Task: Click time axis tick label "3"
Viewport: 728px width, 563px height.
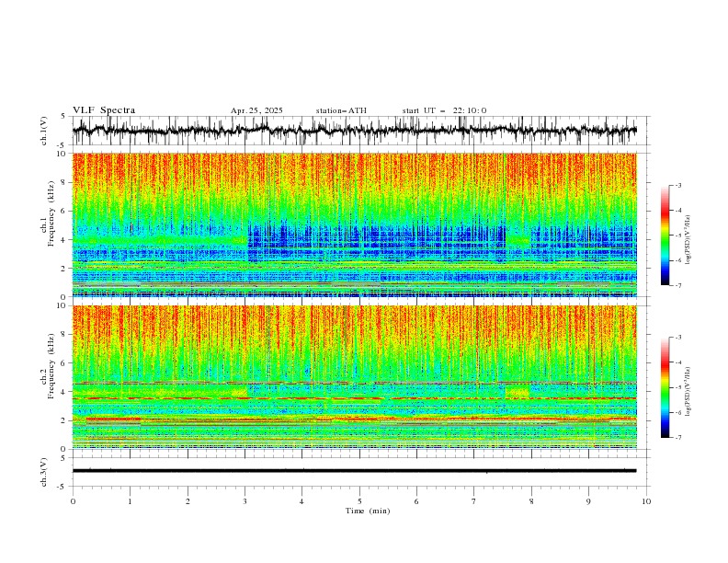Action: coord(245,501)
